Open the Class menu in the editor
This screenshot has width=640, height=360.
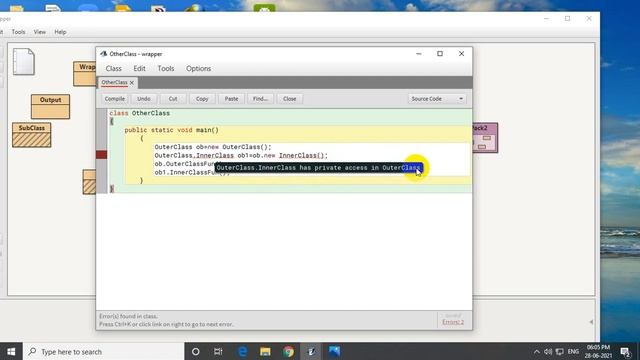click(x=113, y=69)
